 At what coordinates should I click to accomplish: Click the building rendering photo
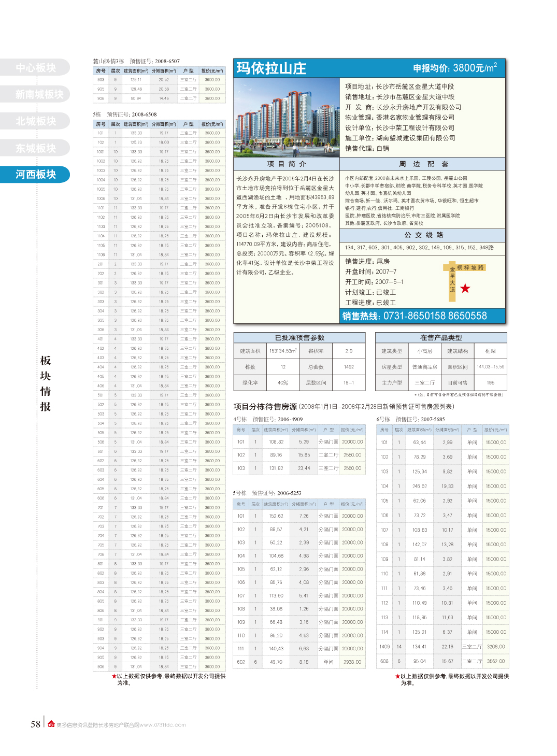[x=287, y=117]
